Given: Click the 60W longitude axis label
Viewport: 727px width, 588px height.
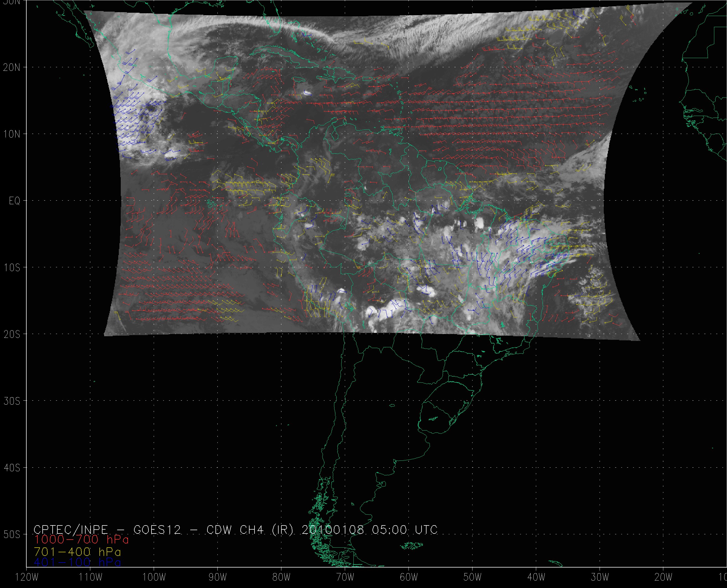Looking at the screenshot, I should point(409,577).
